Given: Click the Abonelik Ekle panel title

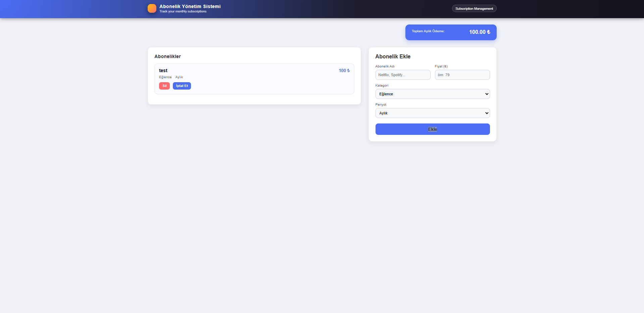Looking at the screenshot, I should [393, 56].
